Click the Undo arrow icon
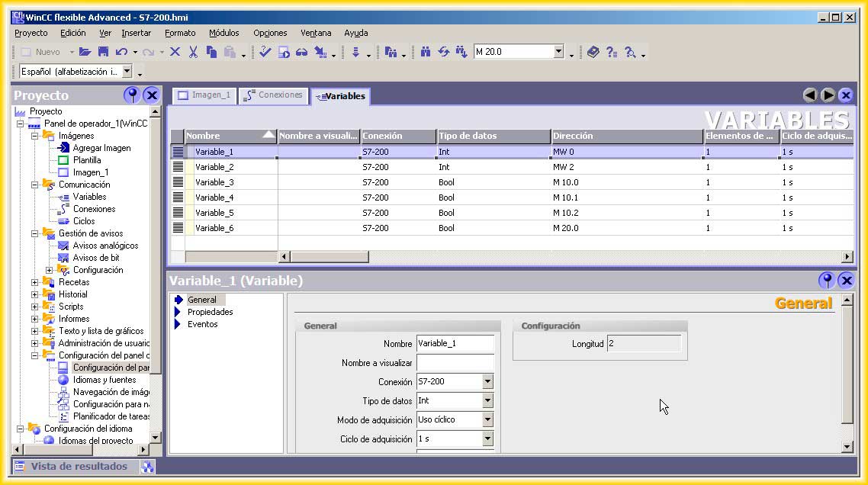 click(121, 52)
